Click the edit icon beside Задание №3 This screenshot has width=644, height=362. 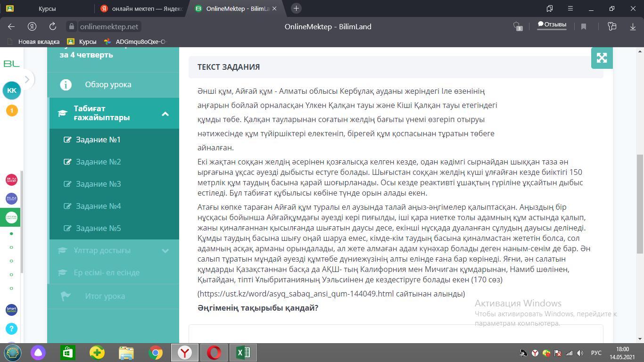click(x=68, y=184)
